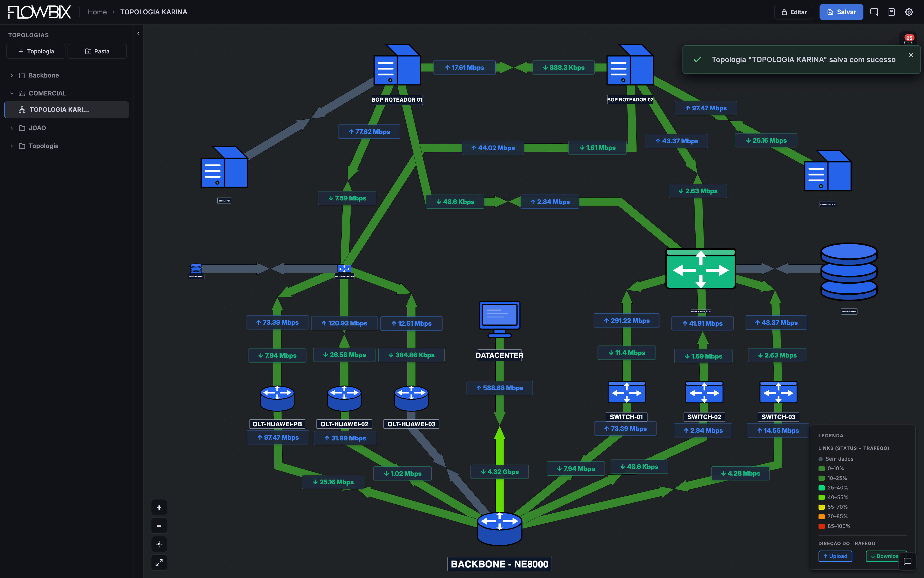This screenshot has height=578, width=924.
Task: Select BACKBONE - NE8000 router node
Action: 499,529
